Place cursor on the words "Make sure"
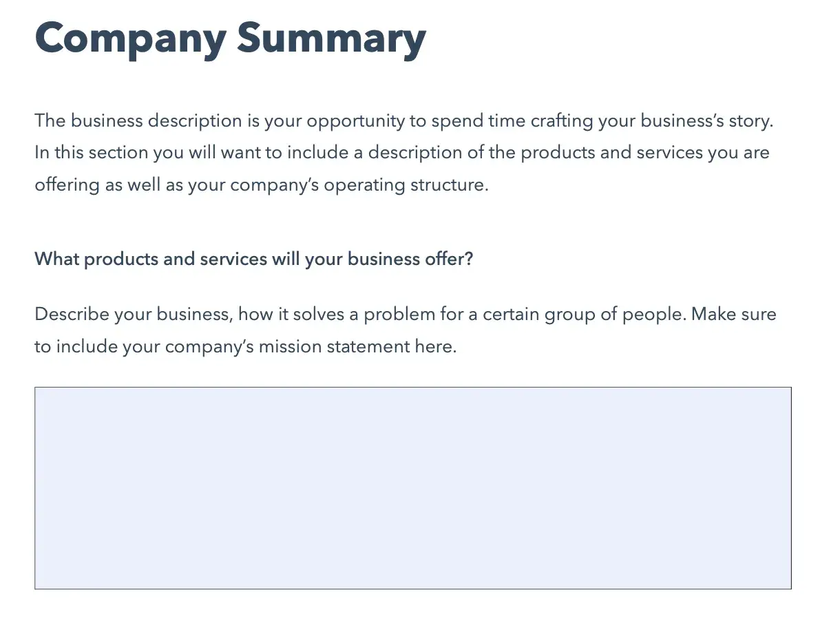The height and width of the screenshot is (636, 840). coord(734,315)
